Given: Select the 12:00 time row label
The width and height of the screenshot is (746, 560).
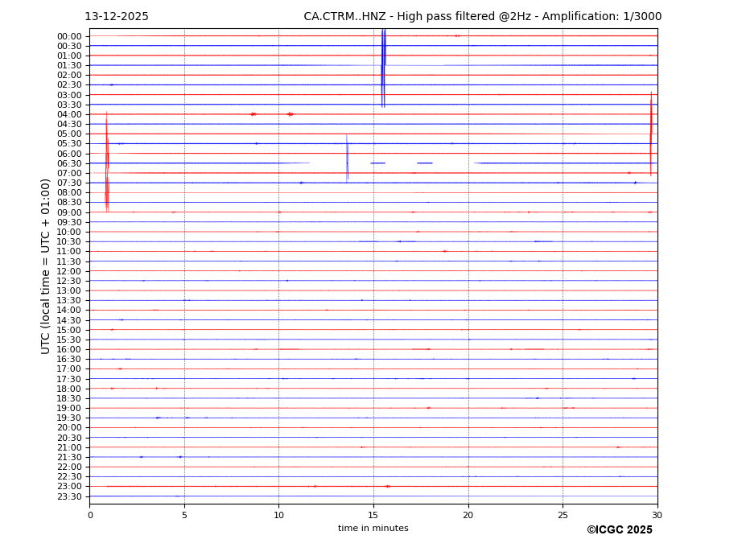Looking at the screenshot, I should 69,271.
